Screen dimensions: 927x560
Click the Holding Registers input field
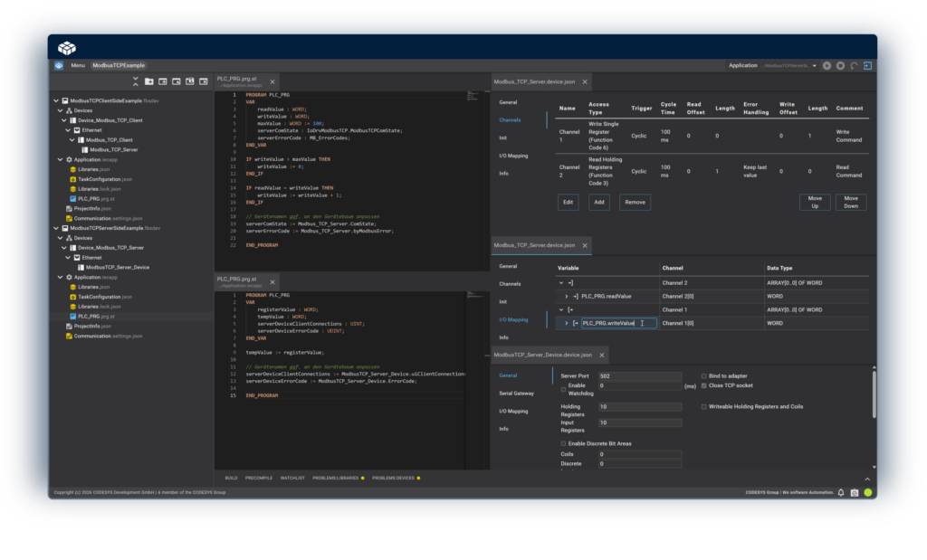[640, 407]
